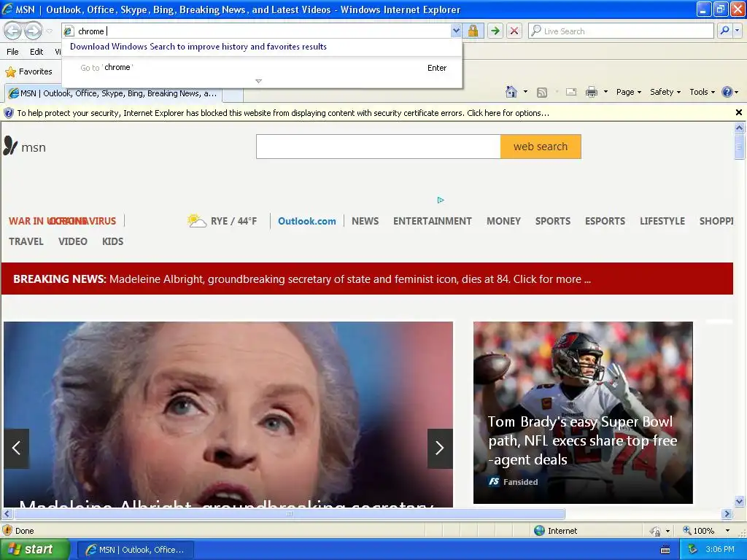Click horizontal scrollbar left arrow
Screen dimensions: 747x560
[7, 514]
